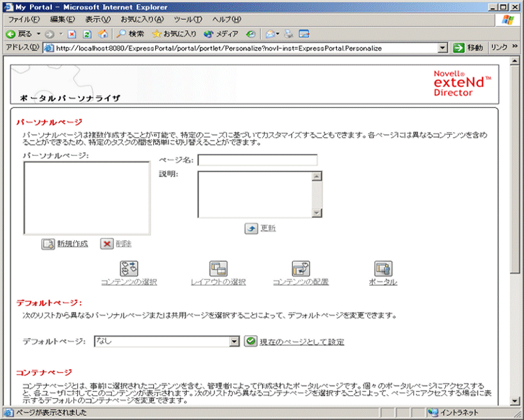Image resolution: width=524 pixels, height=420 pixels.
Task: Open the 編集(E) menu
Action: click(x=63, y=19)
